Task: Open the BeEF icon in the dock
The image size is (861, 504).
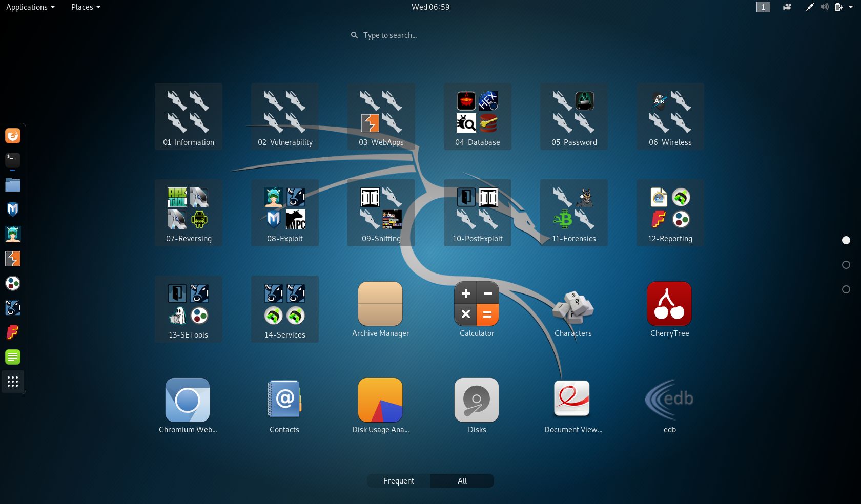Action: coord(13,308)
